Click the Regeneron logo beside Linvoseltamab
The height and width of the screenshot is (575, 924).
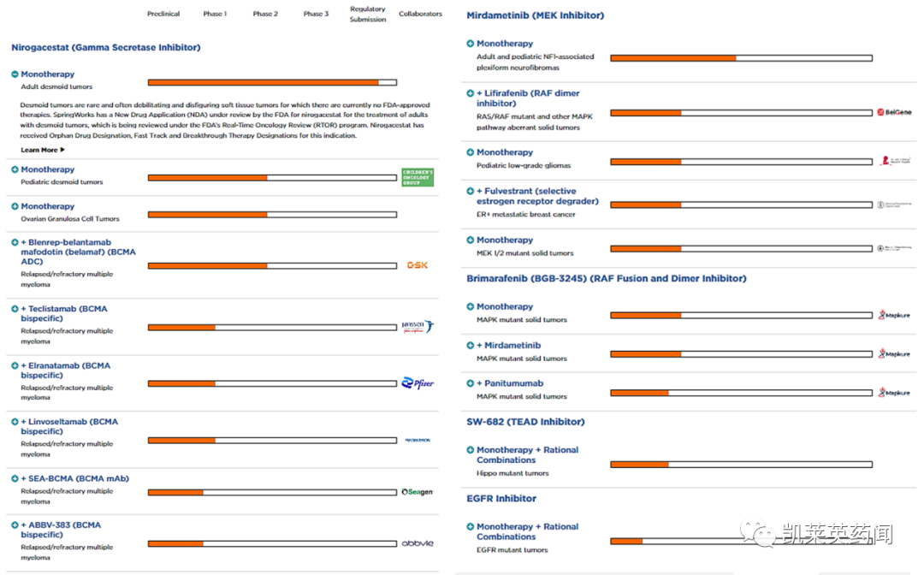pos(418,440)
